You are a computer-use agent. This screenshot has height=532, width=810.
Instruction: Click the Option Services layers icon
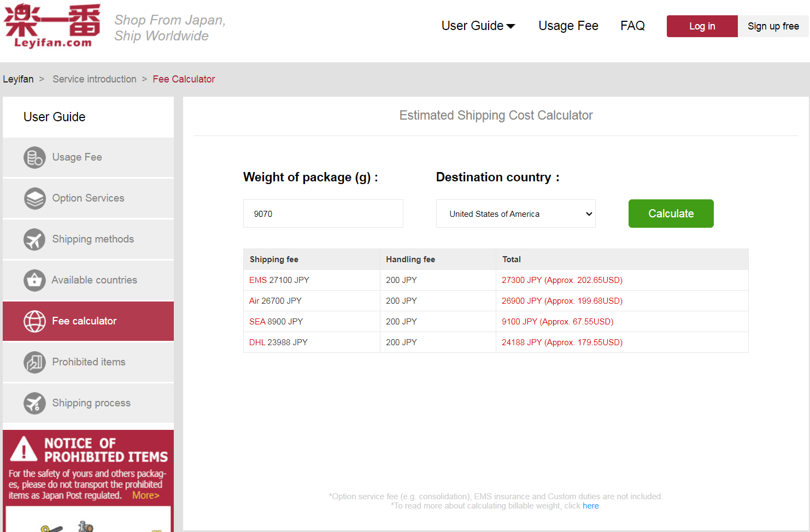click(x=34, y=198)
